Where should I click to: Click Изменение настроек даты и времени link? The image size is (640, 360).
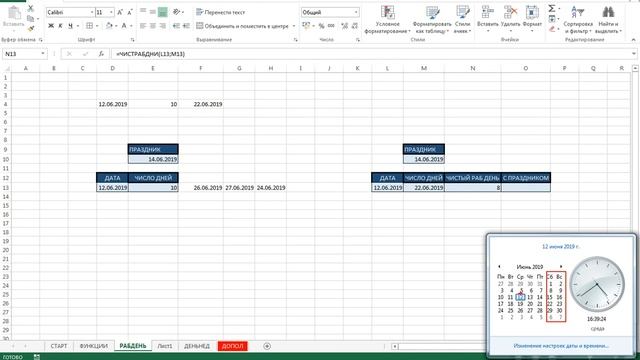pos(561,346)
